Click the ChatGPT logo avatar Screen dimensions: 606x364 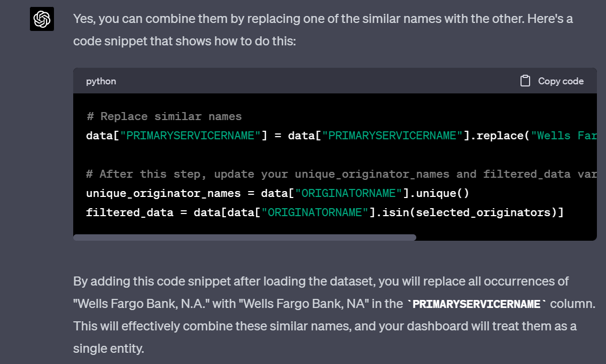[42, 19]
